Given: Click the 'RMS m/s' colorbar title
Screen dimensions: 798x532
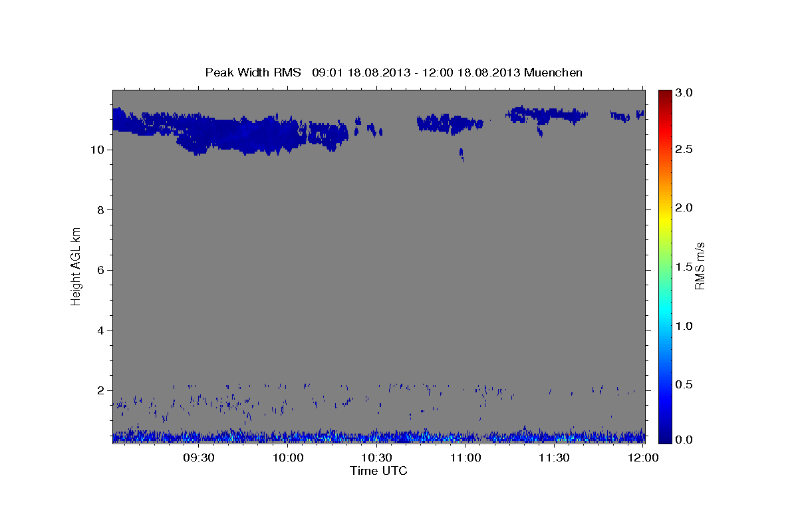Looking at the screenshot, I should tap(700, 267).
